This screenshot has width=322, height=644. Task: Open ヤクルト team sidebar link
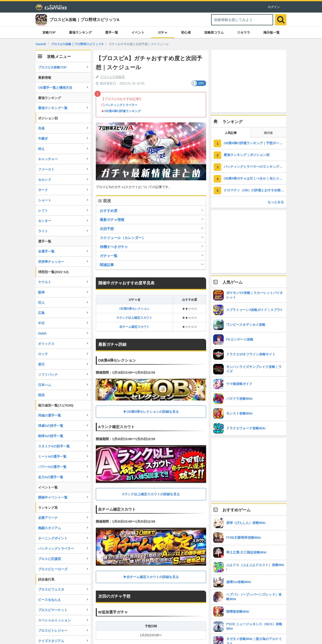pyautogui.click(x=63, y=282)
